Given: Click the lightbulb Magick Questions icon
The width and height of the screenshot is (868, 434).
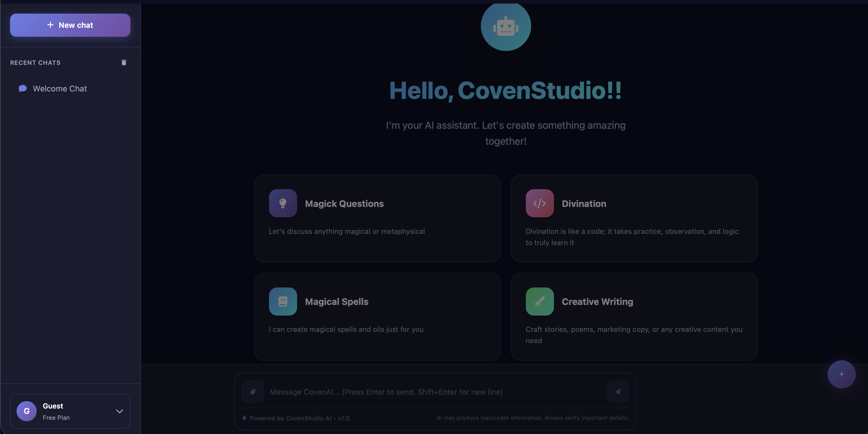Looking at the screenshot, I should [283, 203].
